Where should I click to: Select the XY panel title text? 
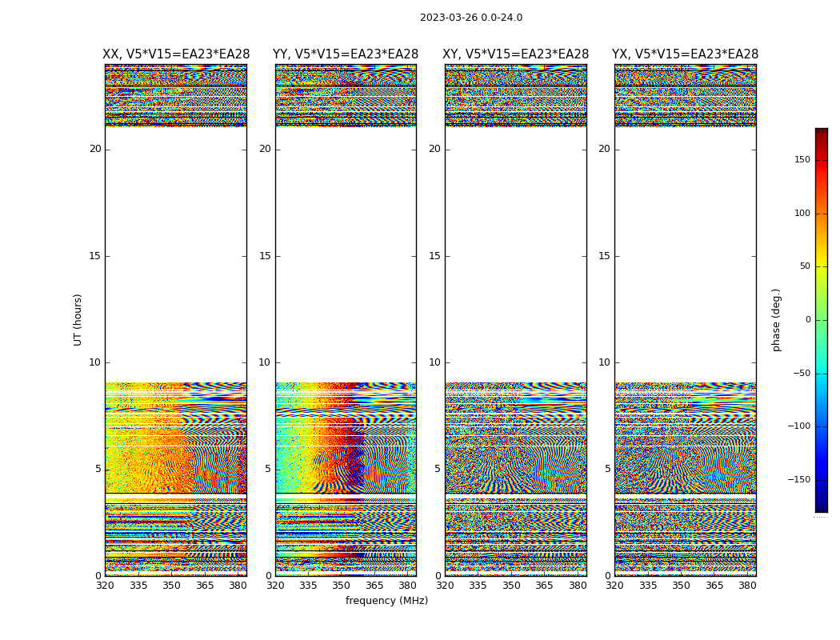point(515,54)
